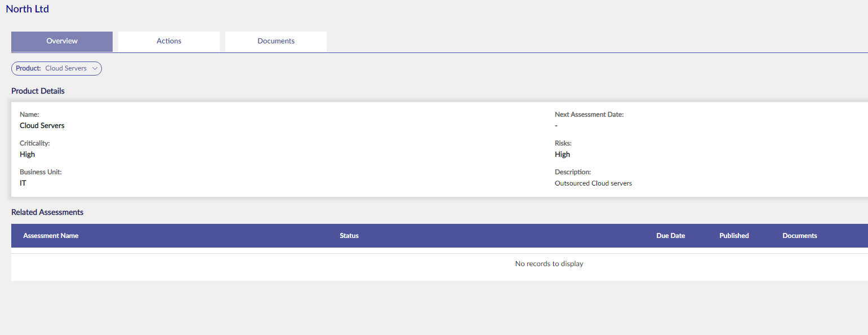Viewport: 868px width, 335px height.
Task: Click the Risks value High
Action: tap(562, 155)
